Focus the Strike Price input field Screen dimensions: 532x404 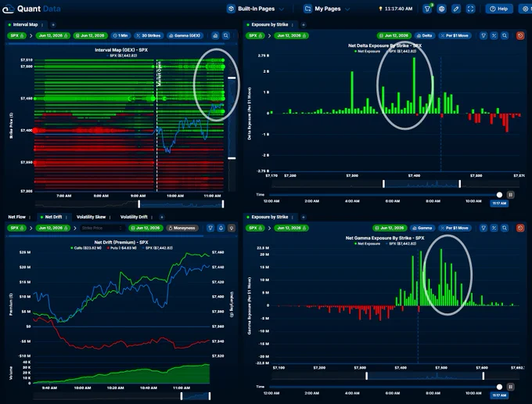click(102, 228)
